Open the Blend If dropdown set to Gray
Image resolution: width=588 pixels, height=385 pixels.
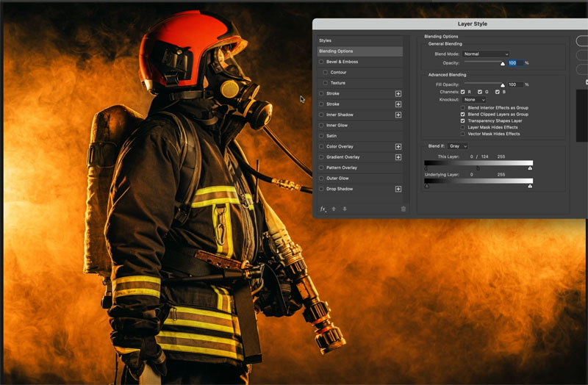pos(458,146)
